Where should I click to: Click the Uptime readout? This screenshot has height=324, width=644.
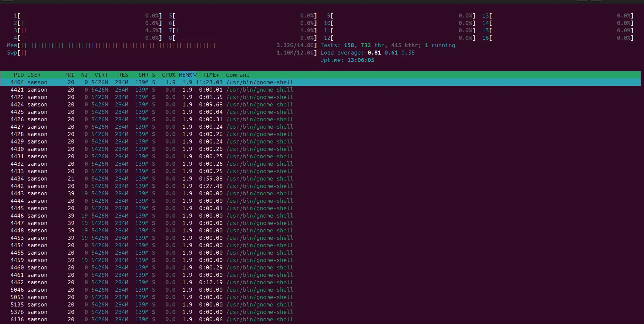(347, 60)
